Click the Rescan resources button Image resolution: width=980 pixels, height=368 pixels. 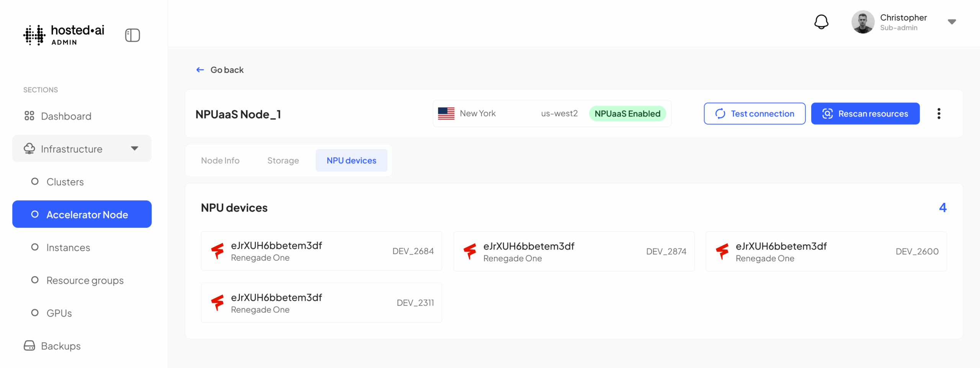[865, 113]
